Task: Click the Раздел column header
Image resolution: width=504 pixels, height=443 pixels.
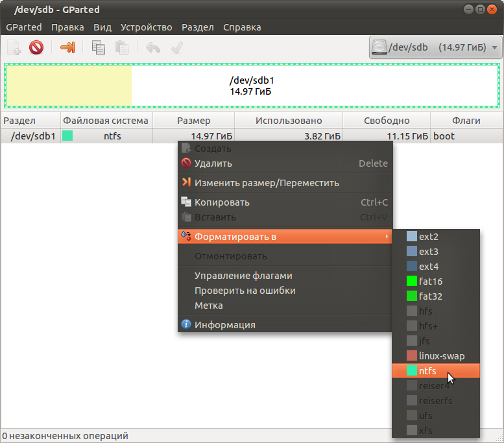Action: pyautogui.click(x=31, y=121)
